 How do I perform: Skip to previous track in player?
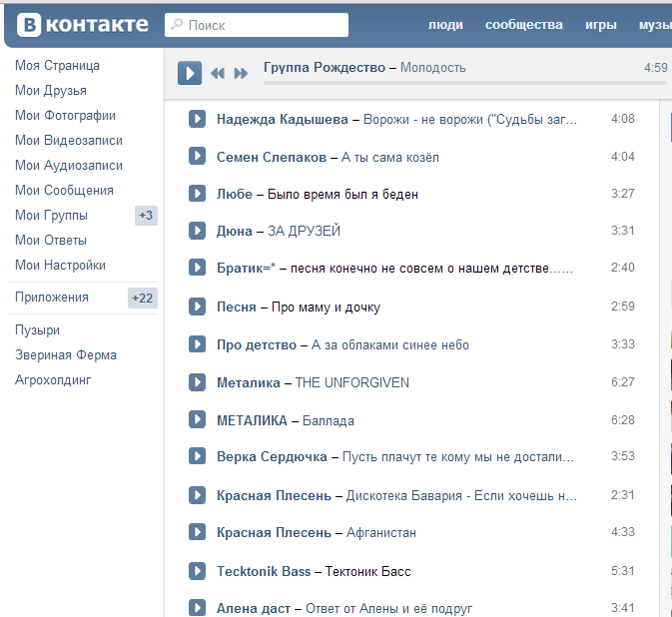(218, 73)
